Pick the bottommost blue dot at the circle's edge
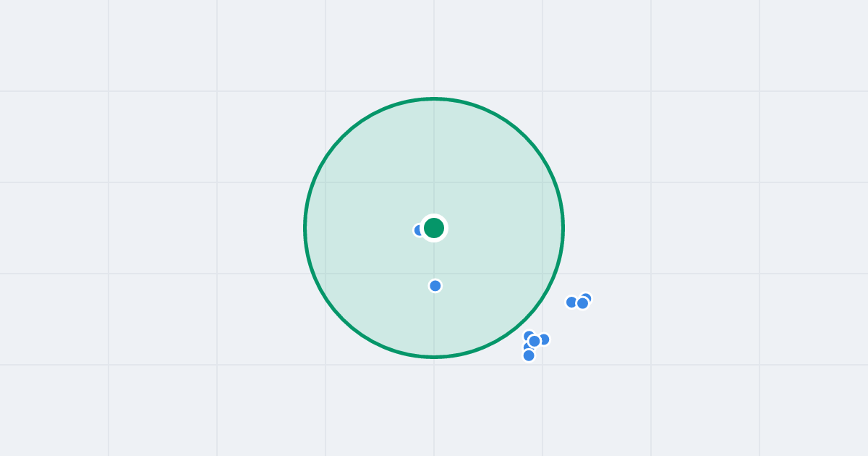 click(x=529, y=355)
